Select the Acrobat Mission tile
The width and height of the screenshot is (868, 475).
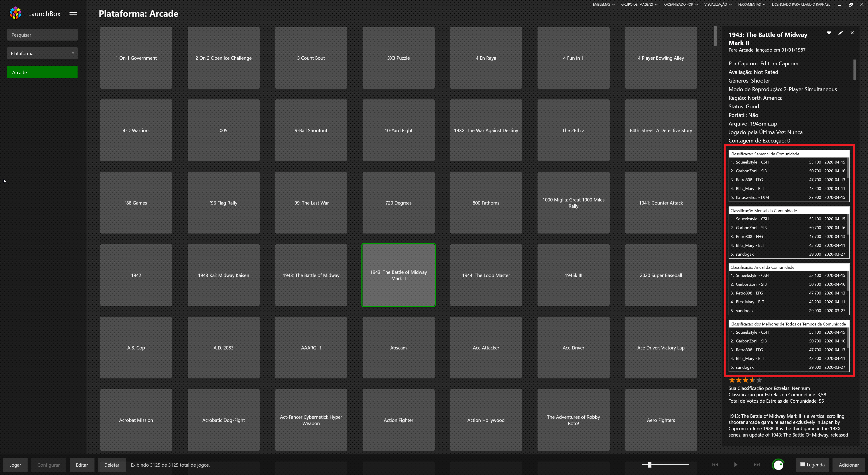(x=136, y=420)
